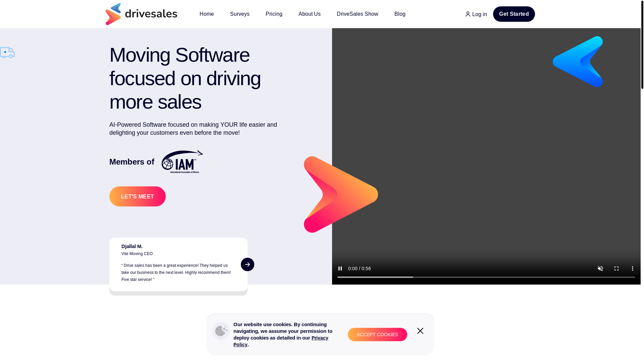Open the DriveSales Show page
Viewport: 644px width, 362px height.
coord(358,14)
